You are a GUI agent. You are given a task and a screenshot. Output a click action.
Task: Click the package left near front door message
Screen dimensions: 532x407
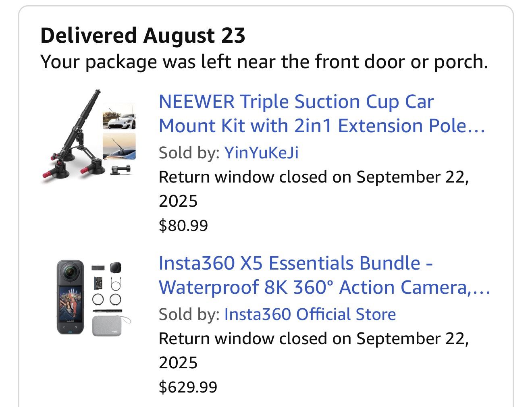tap(264, 62)
